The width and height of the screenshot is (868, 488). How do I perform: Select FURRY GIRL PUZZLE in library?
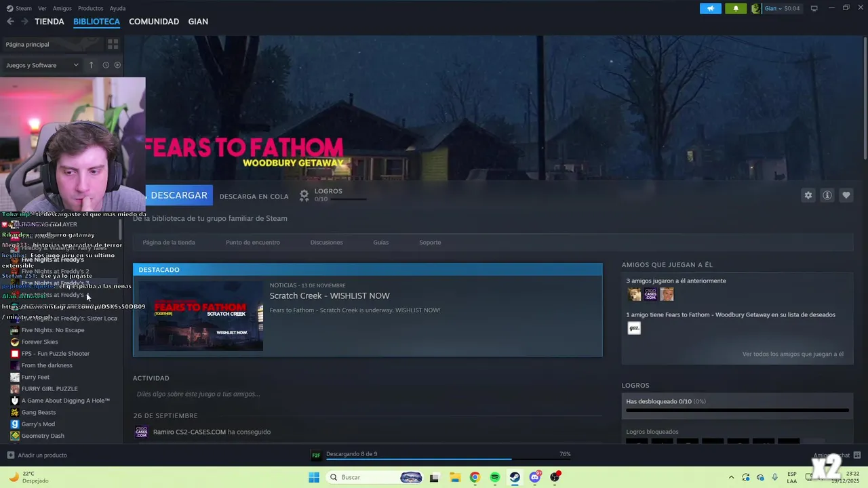[50, 389]
